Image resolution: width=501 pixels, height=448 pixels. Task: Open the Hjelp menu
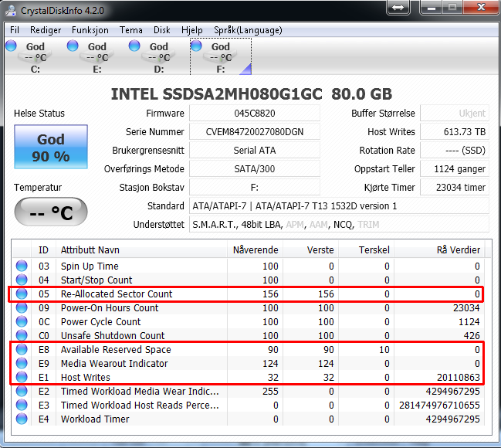[x=192, y=30]
